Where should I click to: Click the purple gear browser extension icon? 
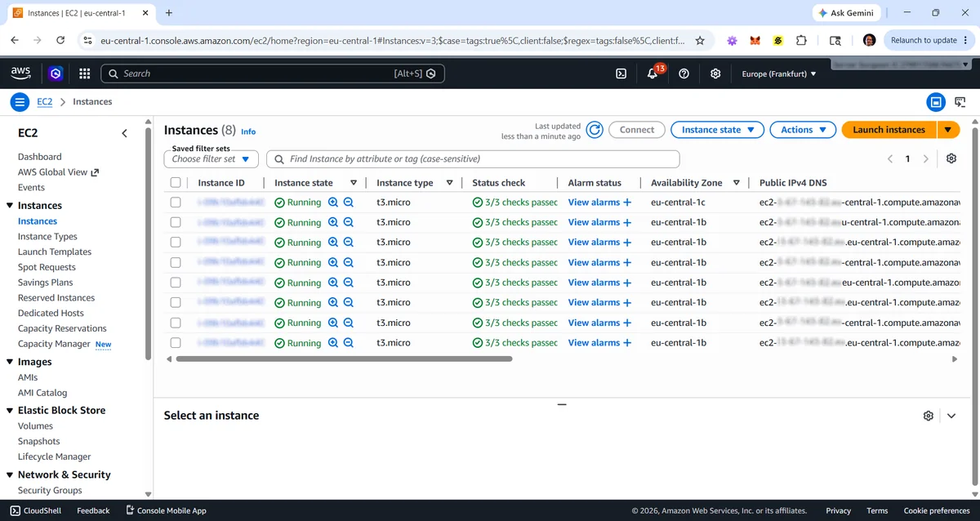[733, 40]
